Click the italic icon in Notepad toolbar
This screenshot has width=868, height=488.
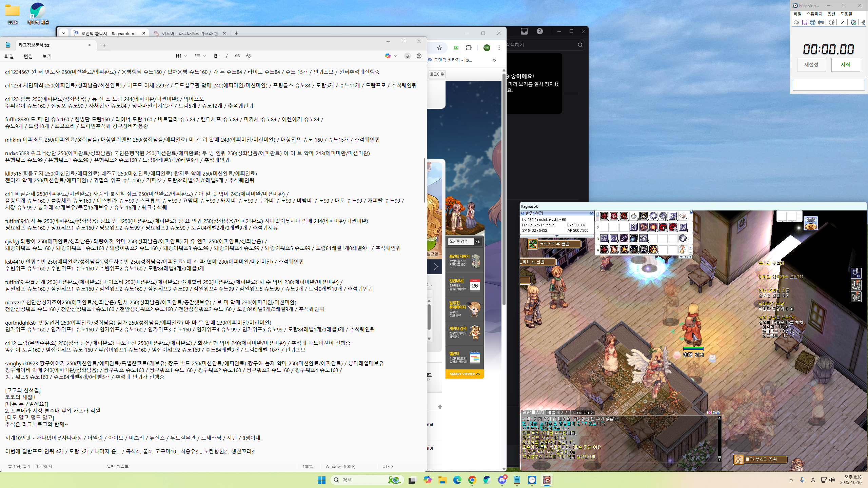pos(226,56)
